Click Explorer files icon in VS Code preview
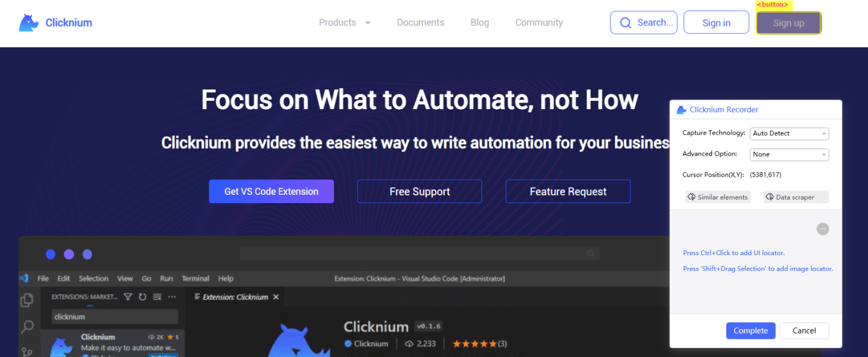The height and width of the screenshot is (357, 868). (27, 300)
